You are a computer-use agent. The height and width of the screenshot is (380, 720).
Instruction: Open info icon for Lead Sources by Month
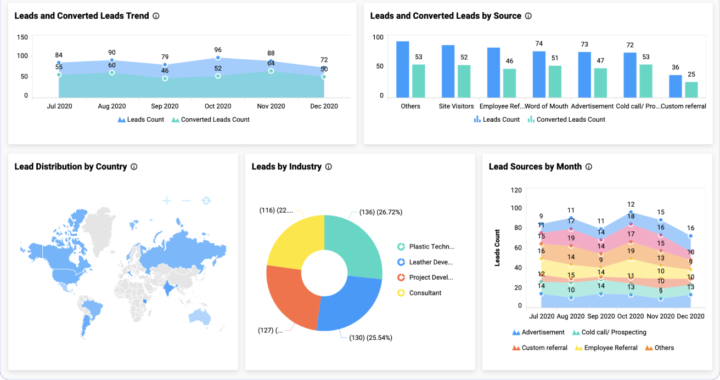click(x=589, y=167)
